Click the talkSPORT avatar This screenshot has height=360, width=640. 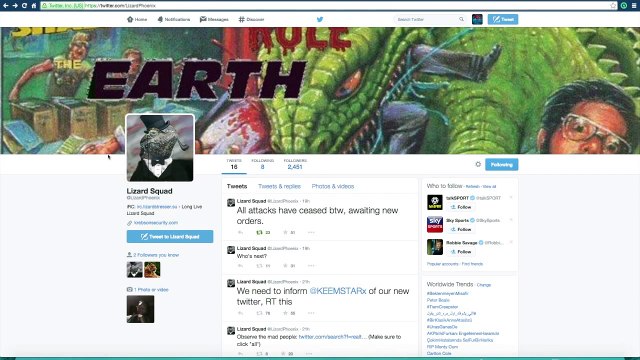pyautogui.click(x=435, y=202)
